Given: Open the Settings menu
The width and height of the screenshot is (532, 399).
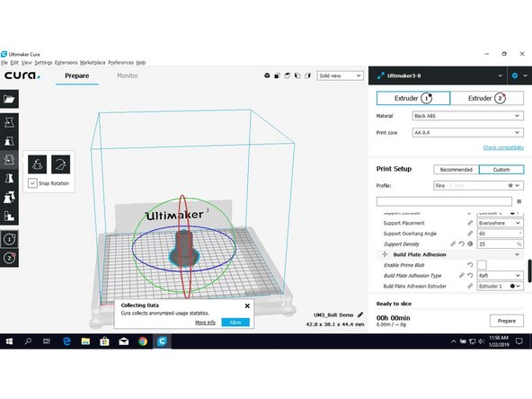Looking at the screenshot, I should 43,63.
